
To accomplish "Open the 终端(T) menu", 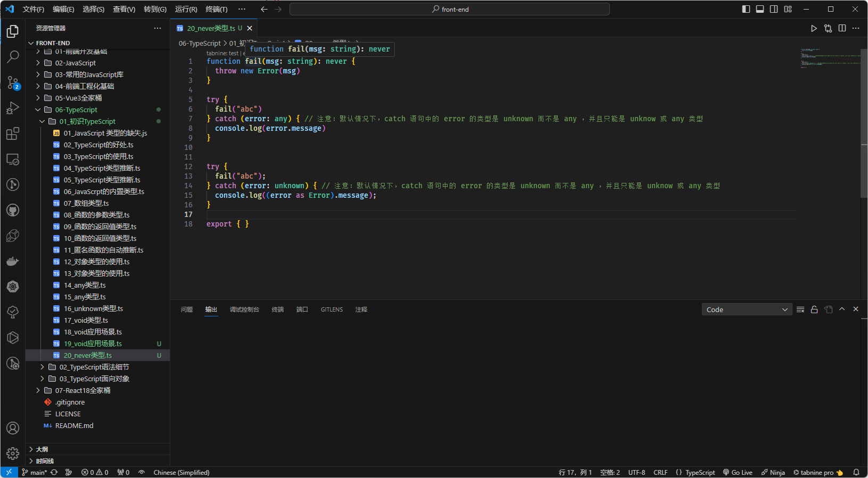I will pos(216,9).
